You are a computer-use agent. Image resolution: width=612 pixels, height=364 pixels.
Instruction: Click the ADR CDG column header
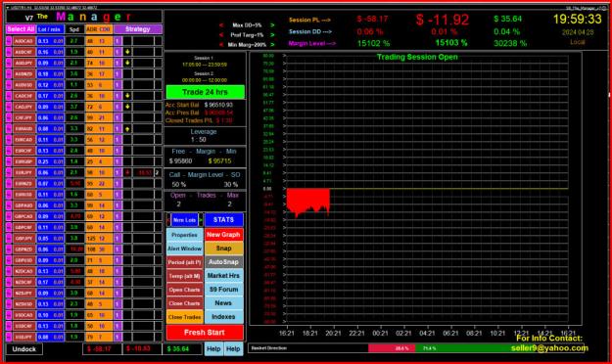(98, 29)
